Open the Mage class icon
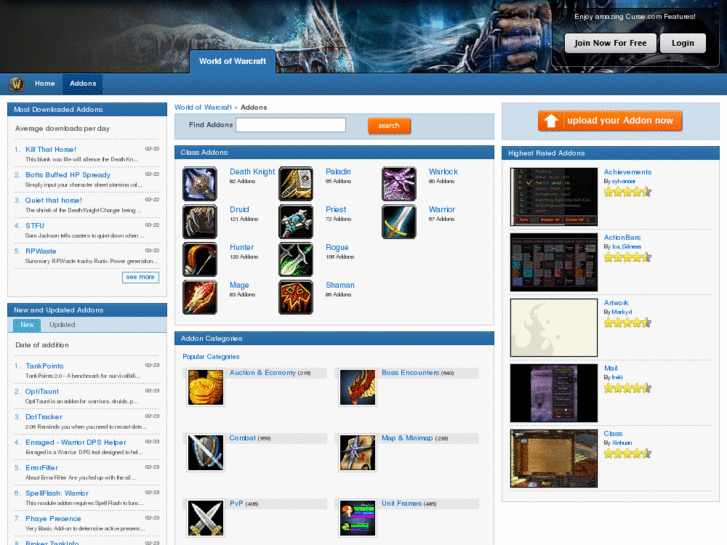Screen dimensions: 727x545 pos(200,297)
